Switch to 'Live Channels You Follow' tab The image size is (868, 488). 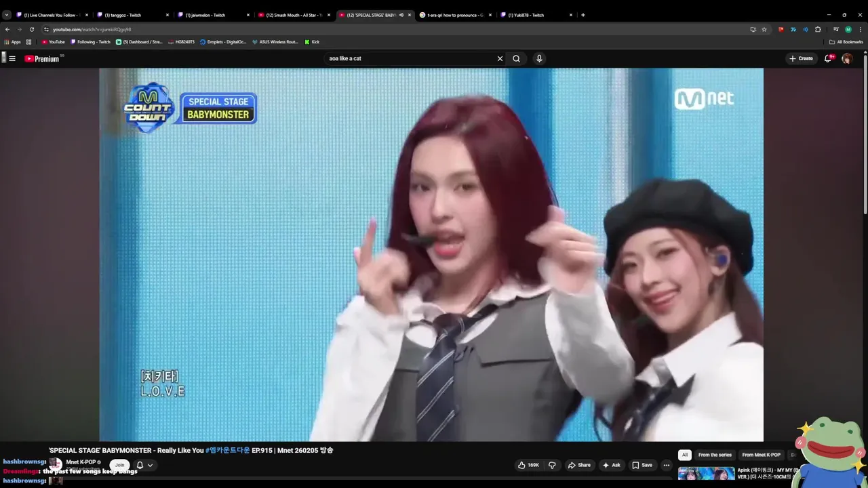pyautogui.click(x=53, y=15)
